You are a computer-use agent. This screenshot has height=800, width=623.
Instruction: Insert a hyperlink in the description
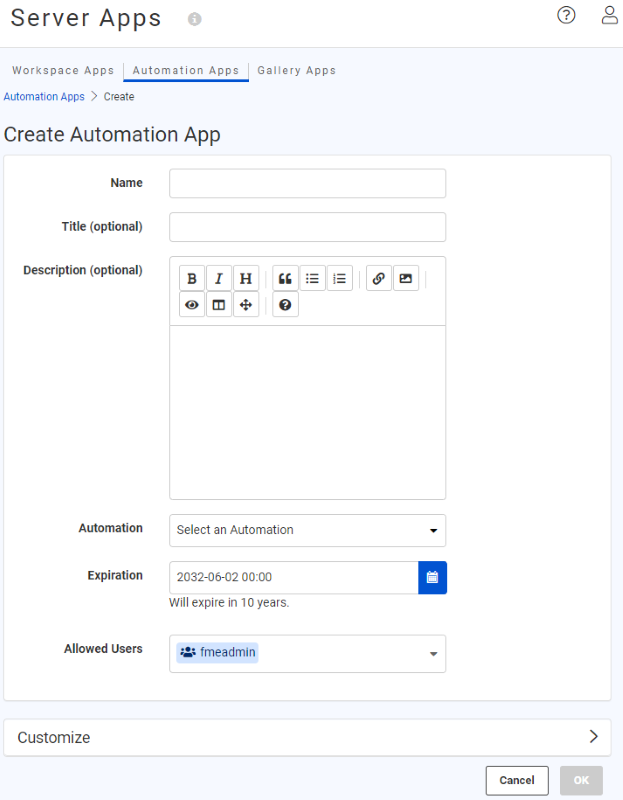click(x=379, y=278)
